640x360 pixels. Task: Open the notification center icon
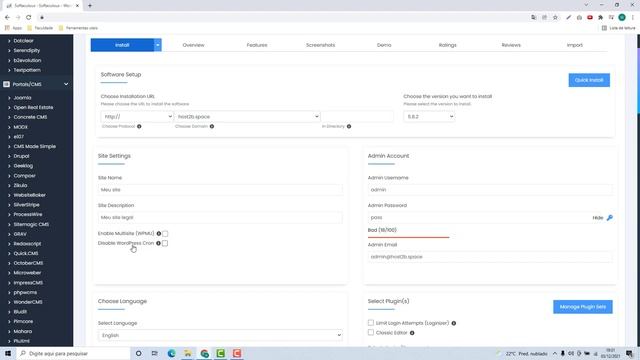coord(629,353)
